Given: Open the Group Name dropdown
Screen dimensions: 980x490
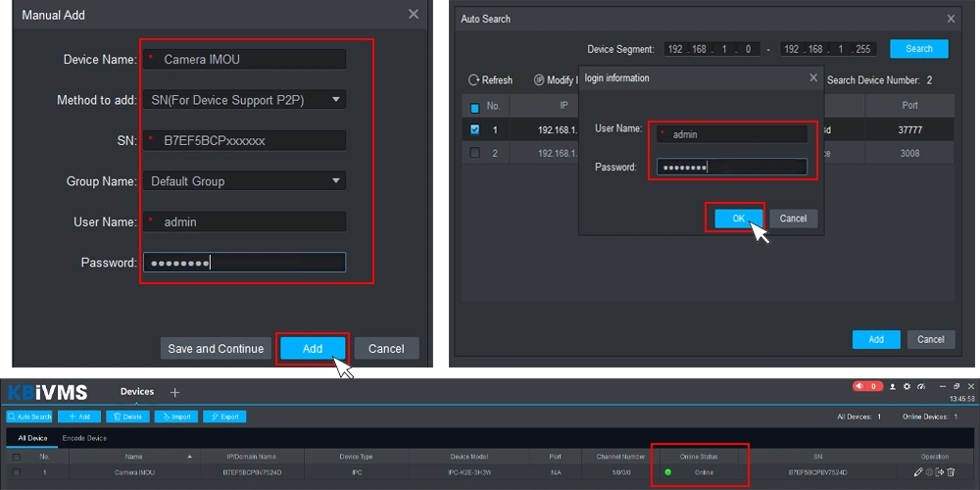Looking at the screenshot, I should pyautogui.click(x=336, y=181).
